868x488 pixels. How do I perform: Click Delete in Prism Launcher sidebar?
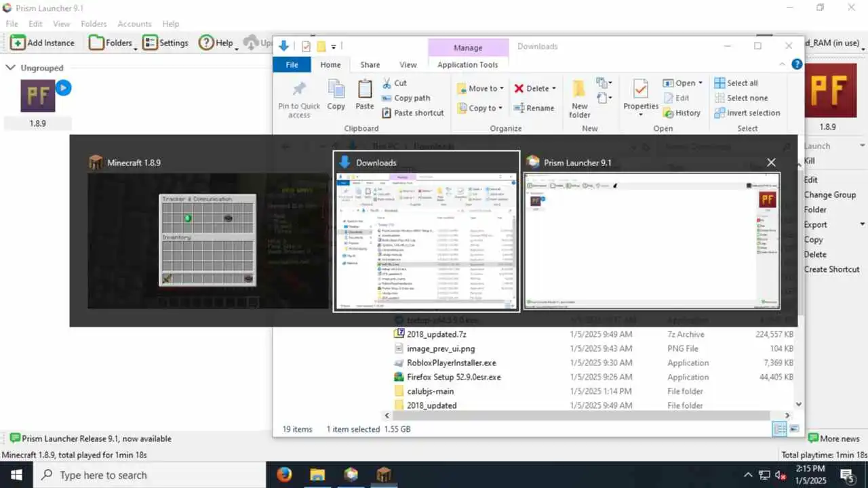815,254
